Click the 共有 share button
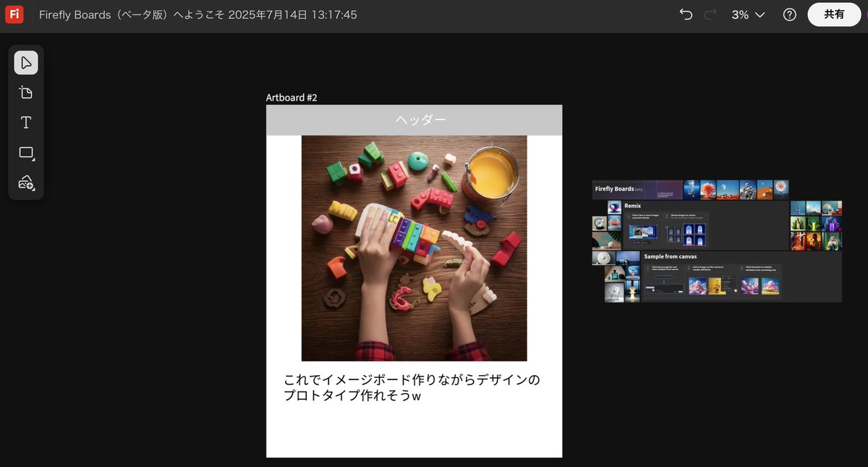Image resolution: width=868 pixels, height=467 pixels. [x=834, y=14]
